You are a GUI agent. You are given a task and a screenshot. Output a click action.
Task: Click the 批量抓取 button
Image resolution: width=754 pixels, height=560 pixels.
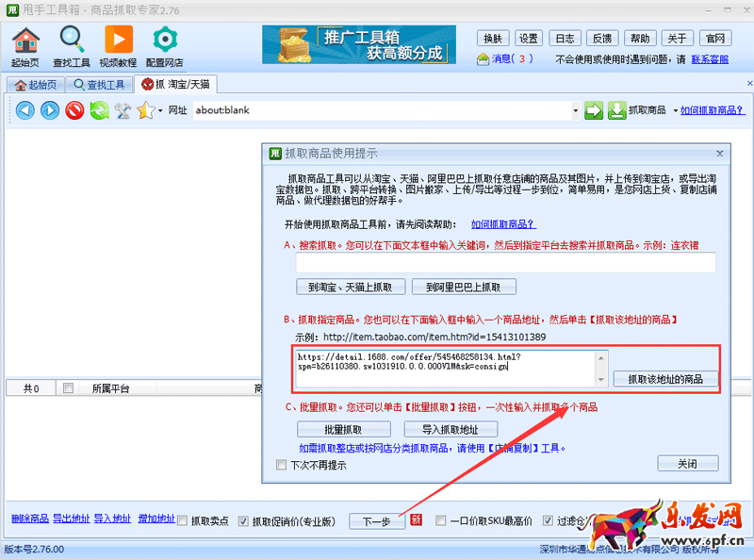(x=343, y=429)
